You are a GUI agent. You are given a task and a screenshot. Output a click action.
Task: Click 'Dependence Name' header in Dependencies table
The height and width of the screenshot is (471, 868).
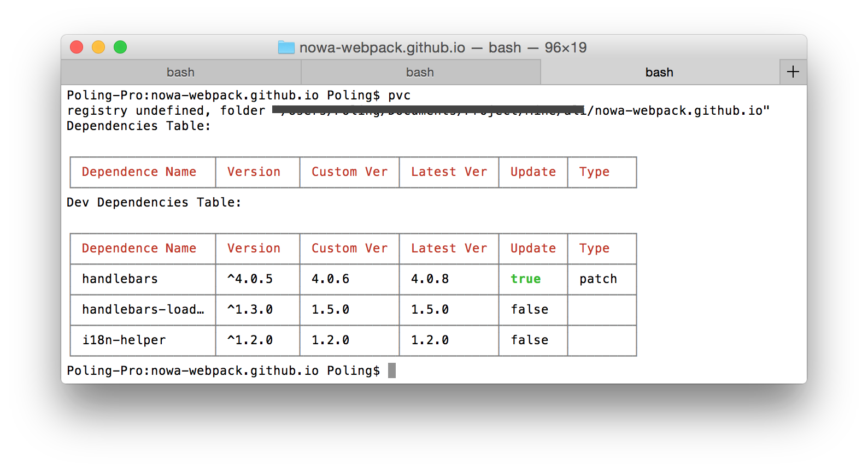[139, 172]
